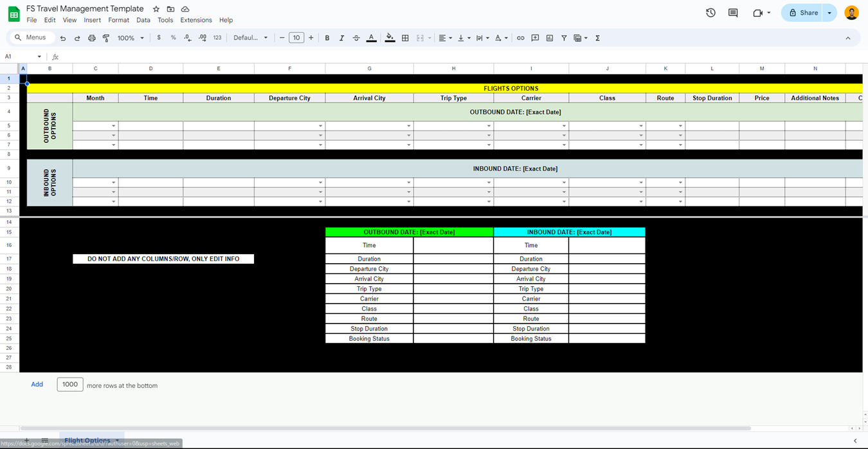Apply Format as percent

click(173, 38)
